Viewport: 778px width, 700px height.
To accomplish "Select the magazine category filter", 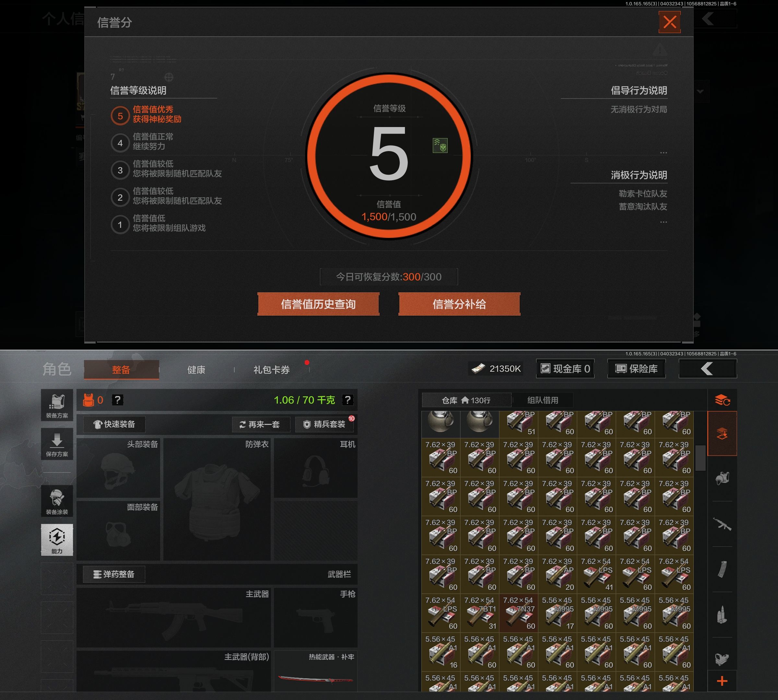I will click(x=722, y=569).
